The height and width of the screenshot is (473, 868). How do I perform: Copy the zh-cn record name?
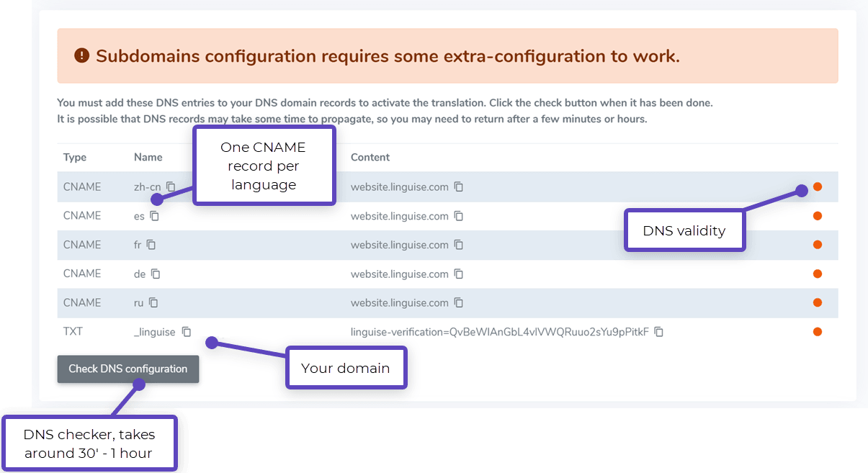pos(171,186)
